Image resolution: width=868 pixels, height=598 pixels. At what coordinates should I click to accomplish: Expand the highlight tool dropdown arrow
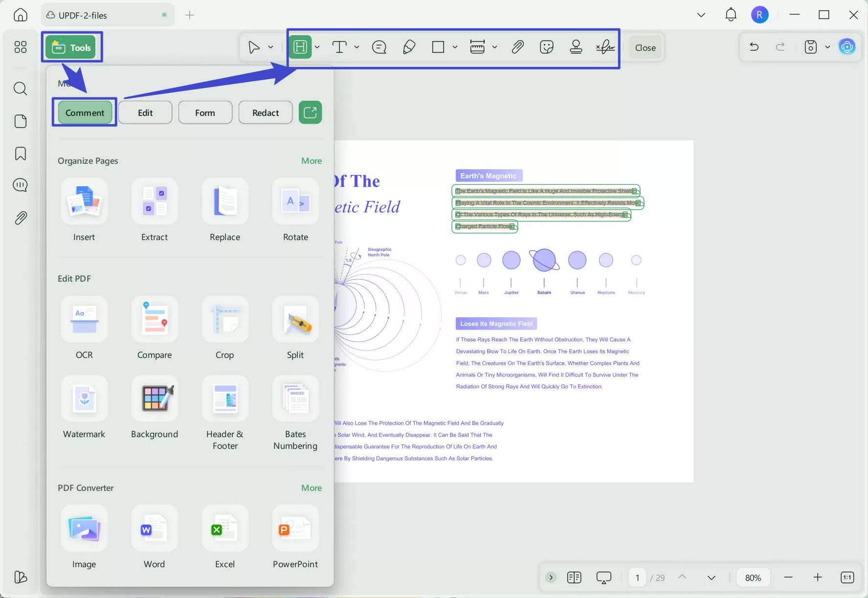point(317,47)
